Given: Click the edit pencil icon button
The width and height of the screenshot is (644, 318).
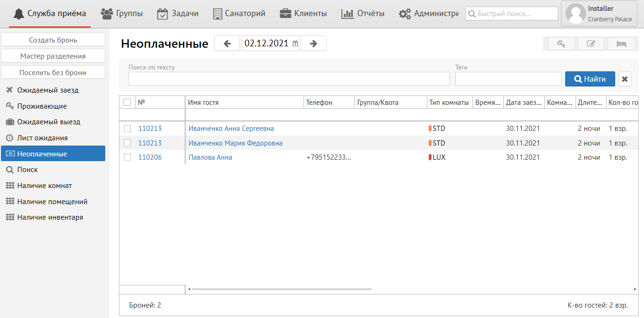Looking at the screenshot, I should [591, 44].
